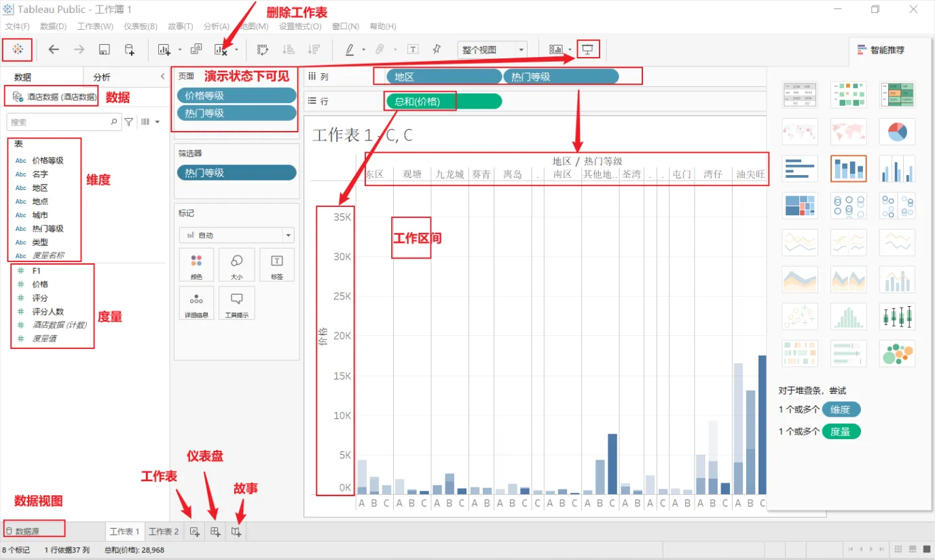
Task: Create a new worksheet from toolbar icon
Action: click(x=164, y=50)
